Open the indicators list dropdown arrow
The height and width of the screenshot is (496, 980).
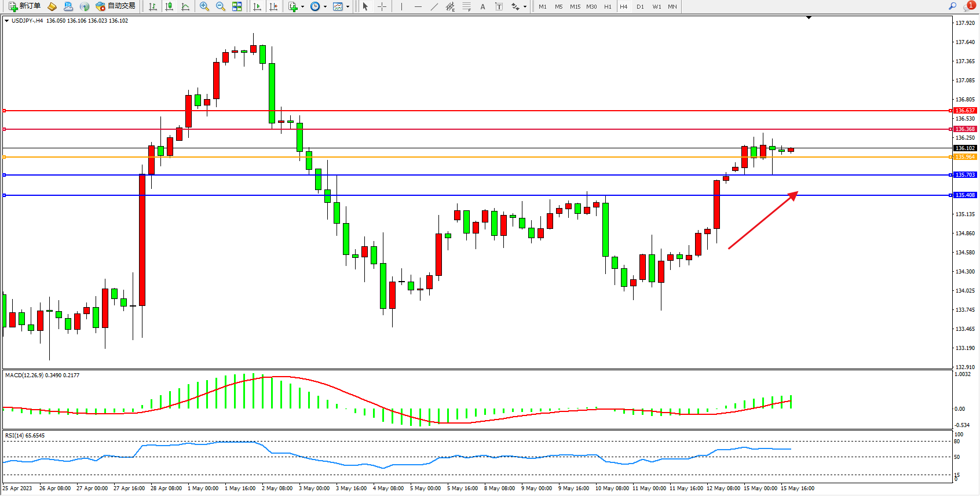point(302,6)
